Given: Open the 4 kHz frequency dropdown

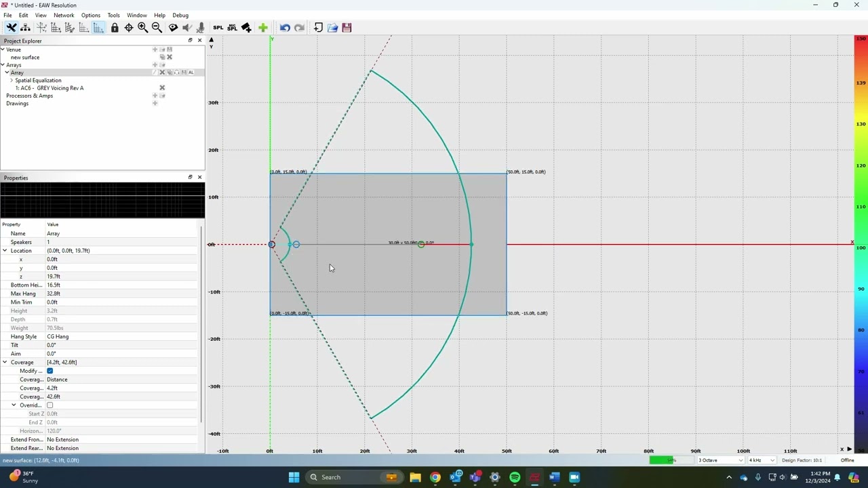Looking at the screenshot, I should pyautogui.click(x=761, y=460).
